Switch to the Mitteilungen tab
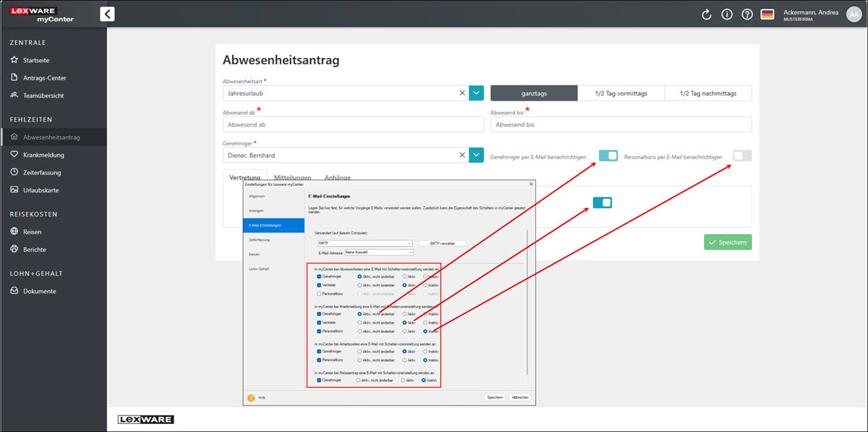The width and height of the screenshot is (868, 432). (292, 177)
